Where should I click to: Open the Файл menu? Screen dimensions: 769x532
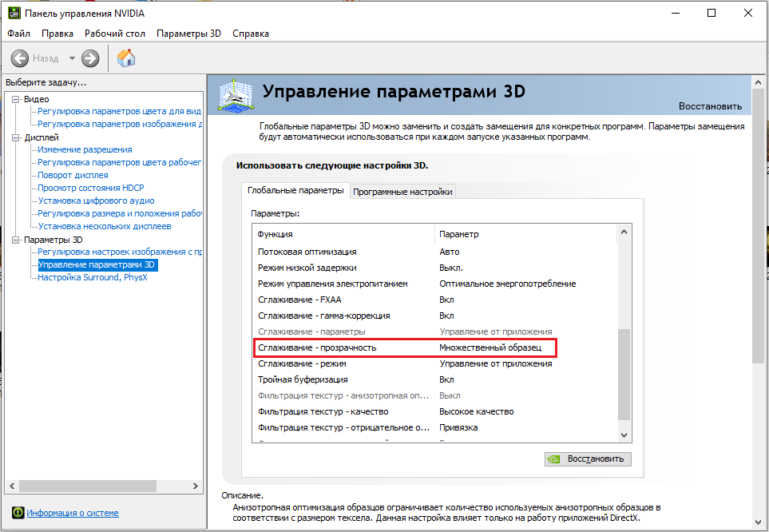19,34
